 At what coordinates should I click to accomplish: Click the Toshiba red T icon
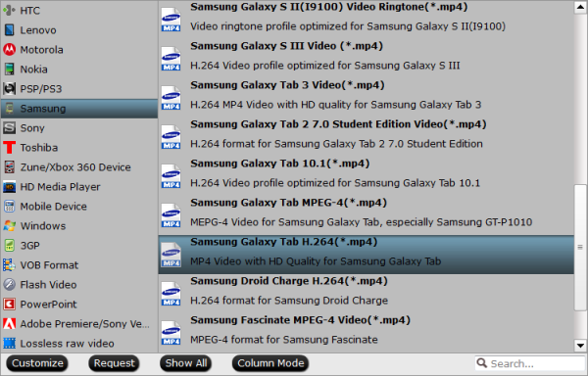pyautogui.click(x=10, y=148)
